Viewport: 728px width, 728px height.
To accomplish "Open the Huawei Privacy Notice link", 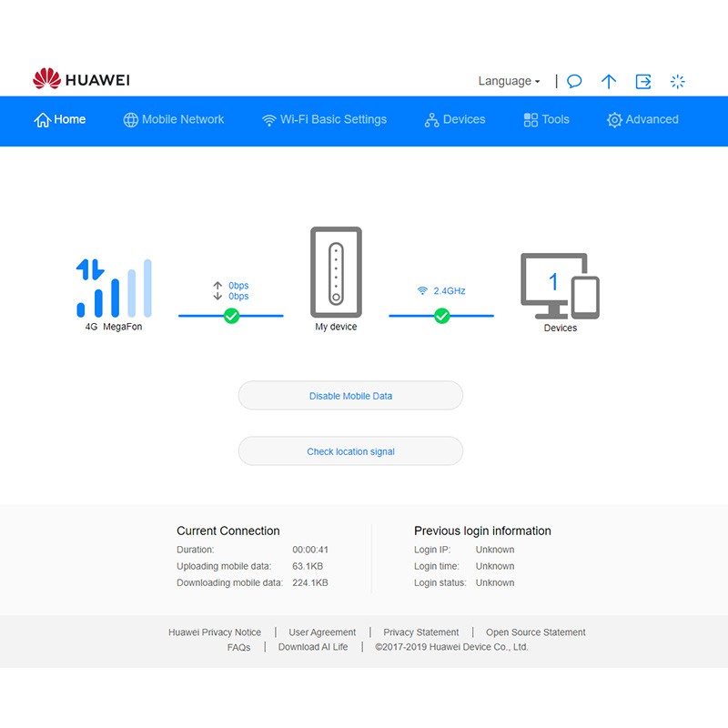I will click(215, 632).
